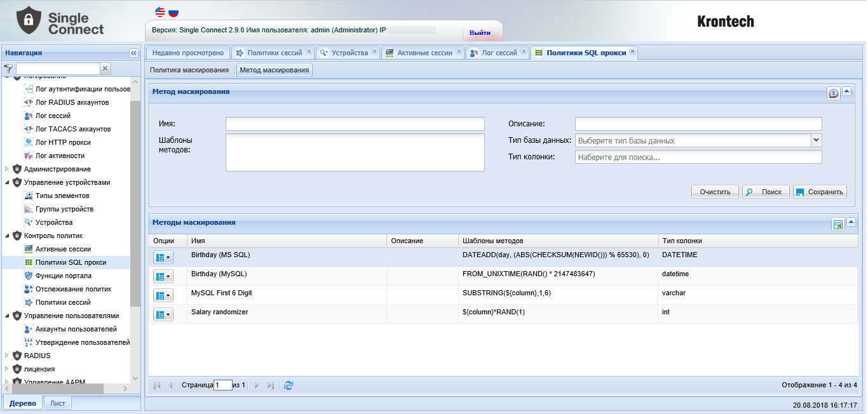Switch interface language using the Russian flag

click(x=173, y=12)
